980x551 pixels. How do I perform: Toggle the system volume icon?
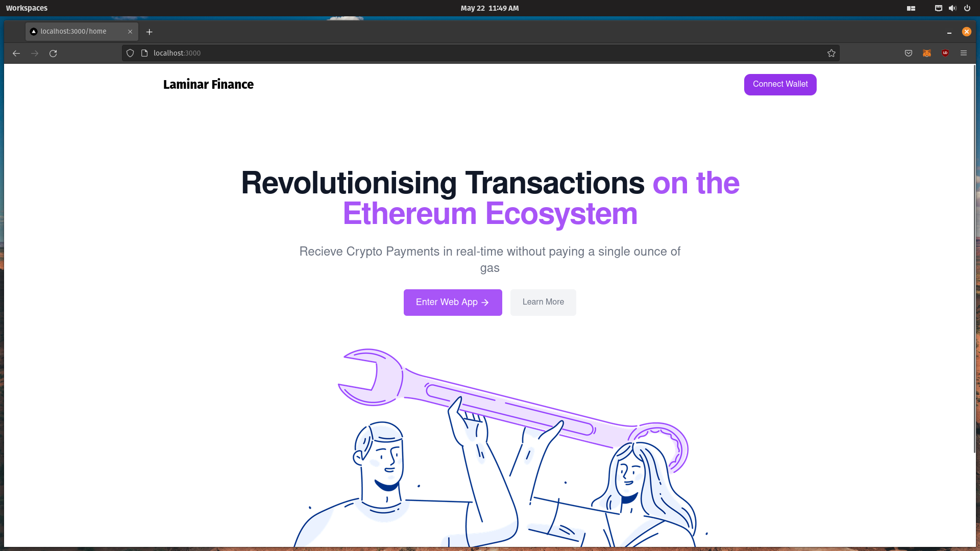(952, 8)
